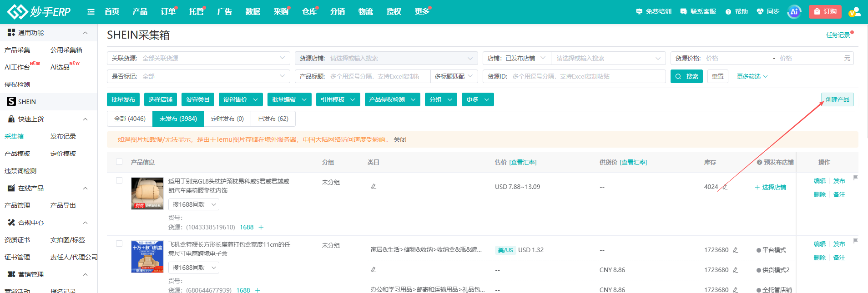Click the 批量发布 button
The height and width of the screenshot is (293, 868).
123,99
